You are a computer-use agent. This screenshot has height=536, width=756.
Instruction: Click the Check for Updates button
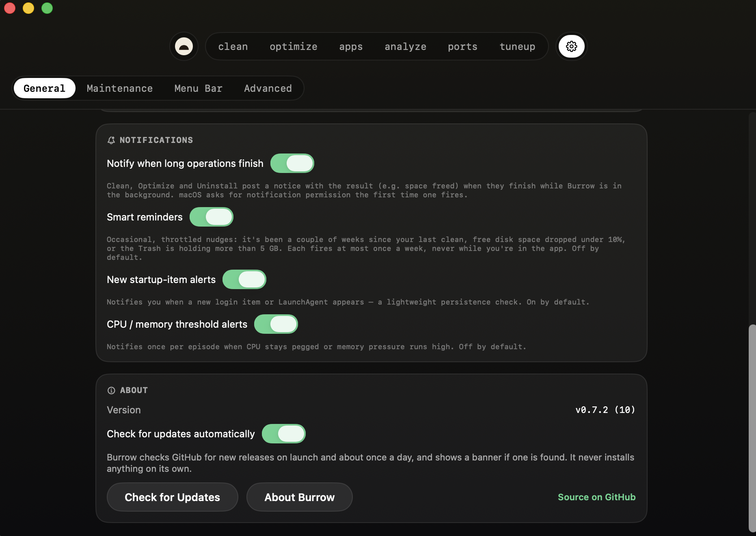pyautogui.click(x=173, y=497)
